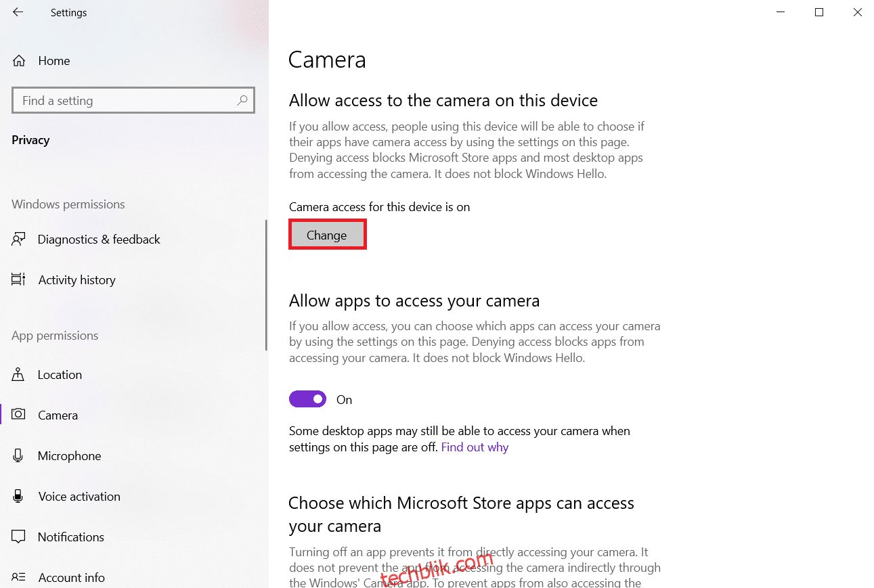874x588 pixels.
Task: Click the Find a setting search box
Action: pyautogui.click(x=133, y=100)
